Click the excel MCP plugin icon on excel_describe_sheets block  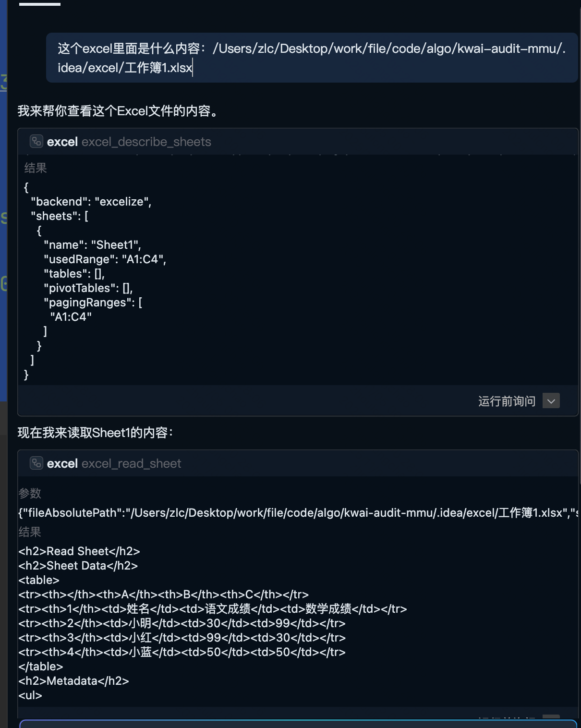pyautogui.click(x=36, y=141)
